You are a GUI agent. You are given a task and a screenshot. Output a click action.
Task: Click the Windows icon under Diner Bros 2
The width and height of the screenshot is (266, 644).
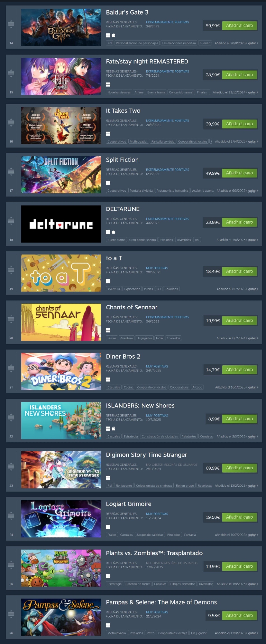pyautogui.click(x=108, y=380)
